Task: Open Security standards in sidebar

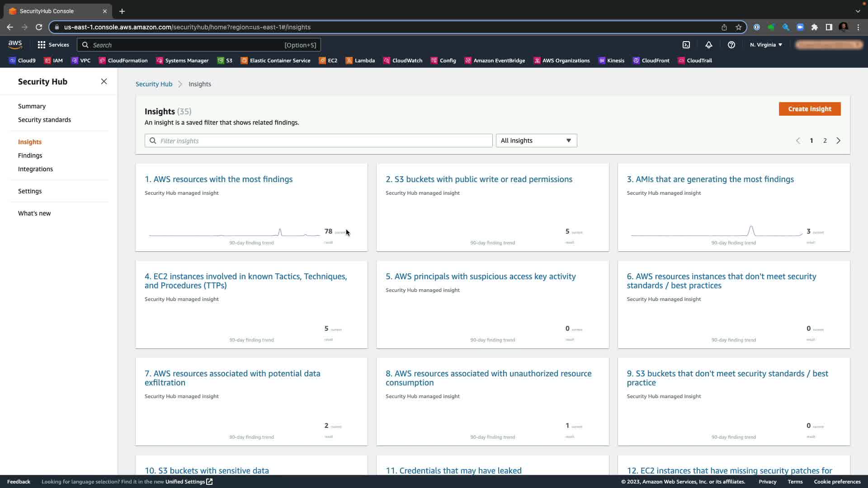Action: pyautogui.click(x=44, y=120)
